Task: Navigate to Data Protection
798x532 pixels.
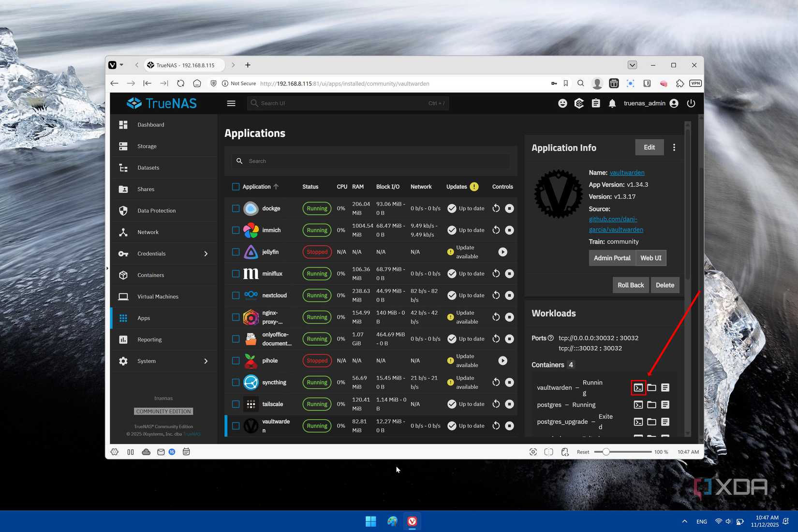Action: (164, 211)
